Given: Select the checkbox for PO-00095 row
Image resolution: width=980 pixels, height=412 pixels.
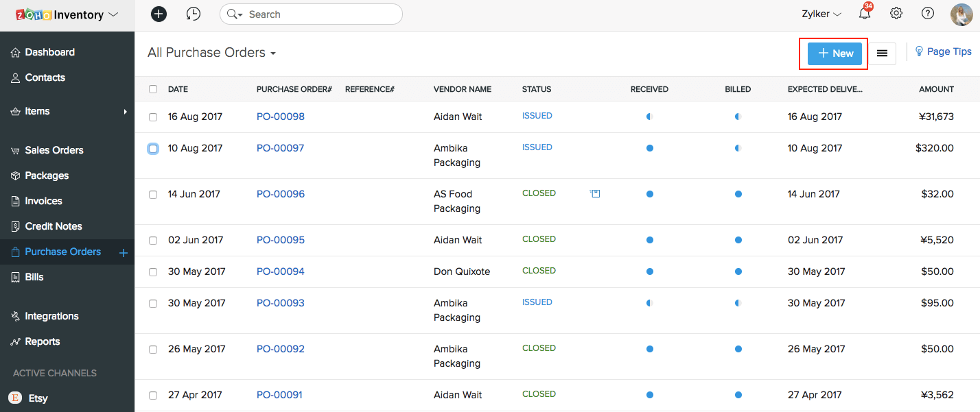Looking at the screenshot, I should [x=153, y=241].
